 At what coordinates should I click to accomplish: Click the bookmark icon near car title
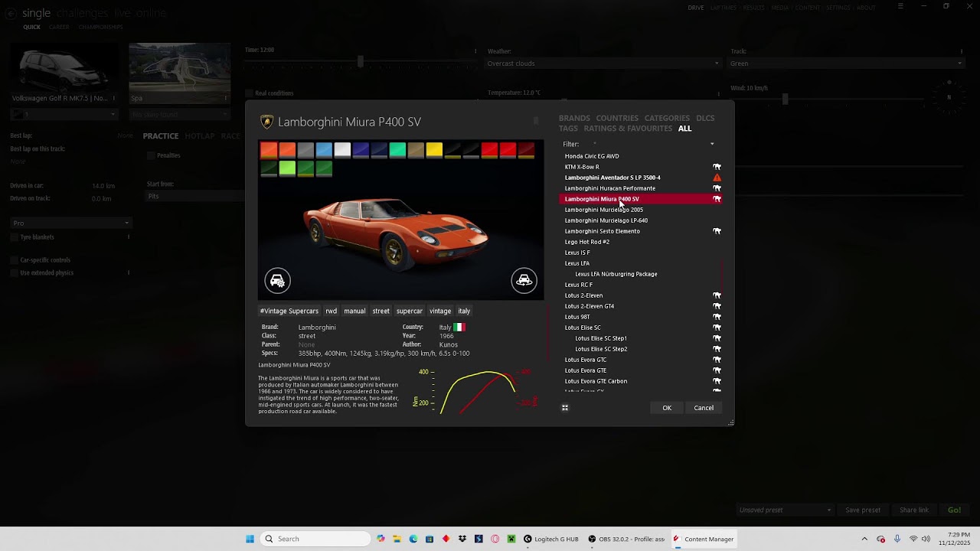pyautogui.click(x=536, y=121)
